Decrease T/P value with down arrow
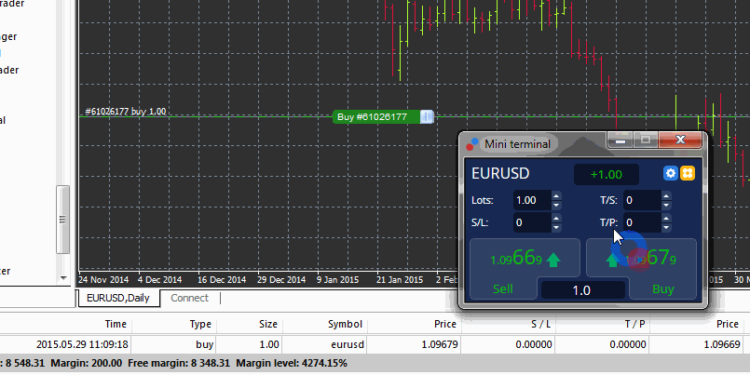The width and height of the screenshot is (750, 375). tap(666, 228)
